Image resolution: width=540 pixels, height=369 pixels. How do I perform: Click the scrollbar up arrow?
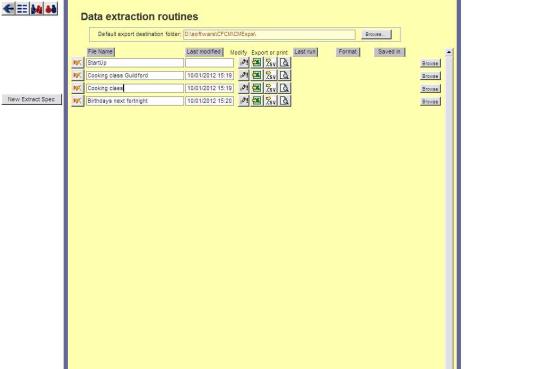click(x=449, y=52)
